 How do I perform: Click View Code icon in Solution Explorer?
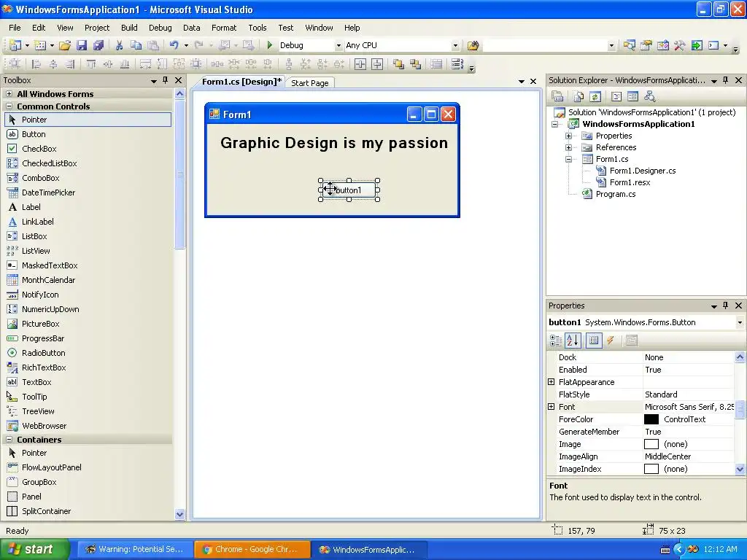(616, 97)
